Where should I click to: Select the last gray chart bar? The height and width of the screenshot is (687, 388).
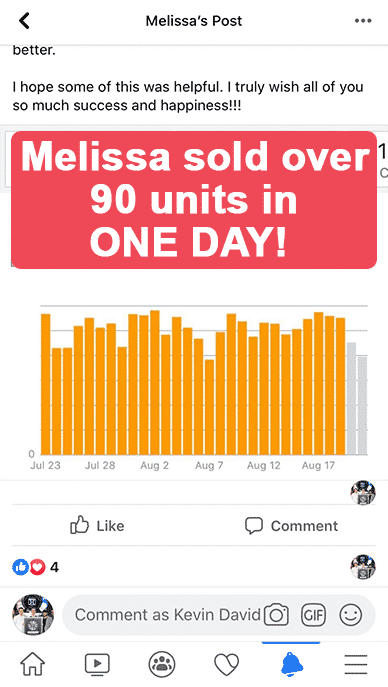362,405
